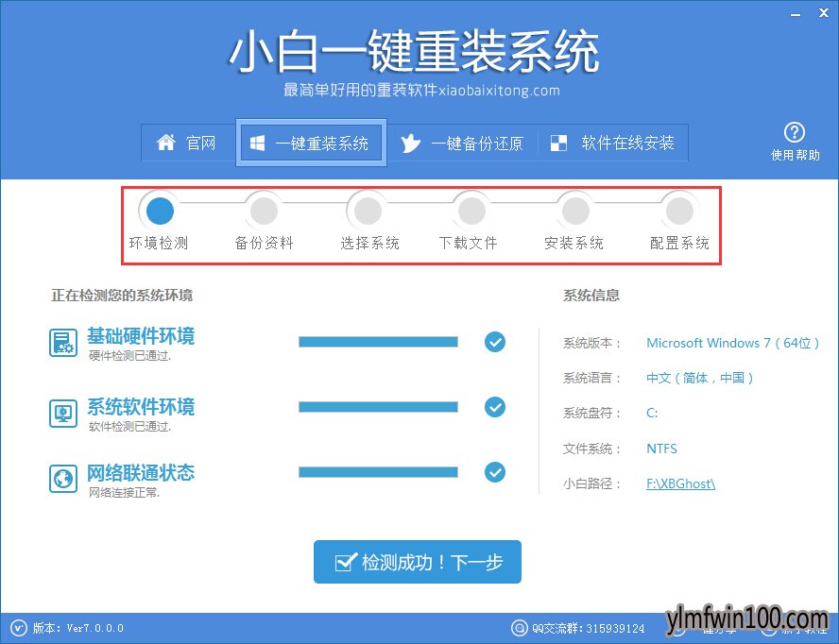The width and height of the screenshot is (839, 644).
Task: Click the 网络联通状态 progress bar
Action: point(378,472)
